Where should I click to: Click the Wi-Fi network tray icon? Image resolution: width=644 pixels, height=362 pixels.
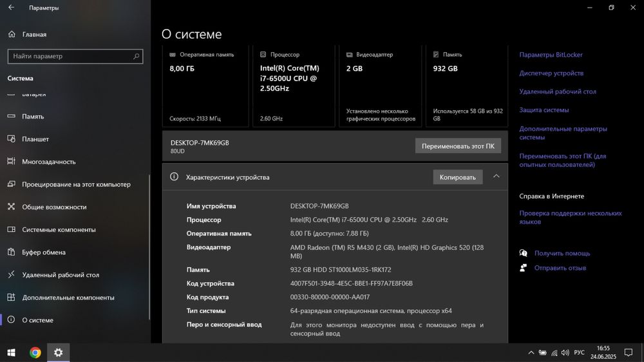(x=554, y=352)
